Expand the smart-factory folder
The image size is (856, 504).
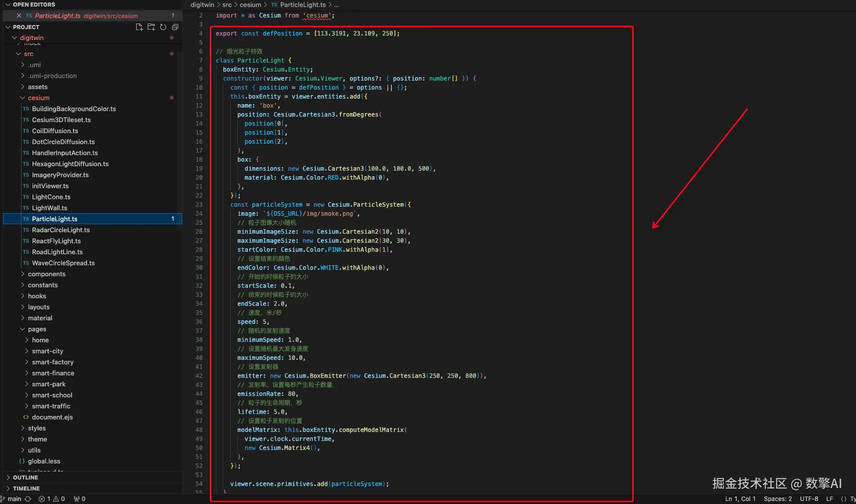(x=27, y=362)
